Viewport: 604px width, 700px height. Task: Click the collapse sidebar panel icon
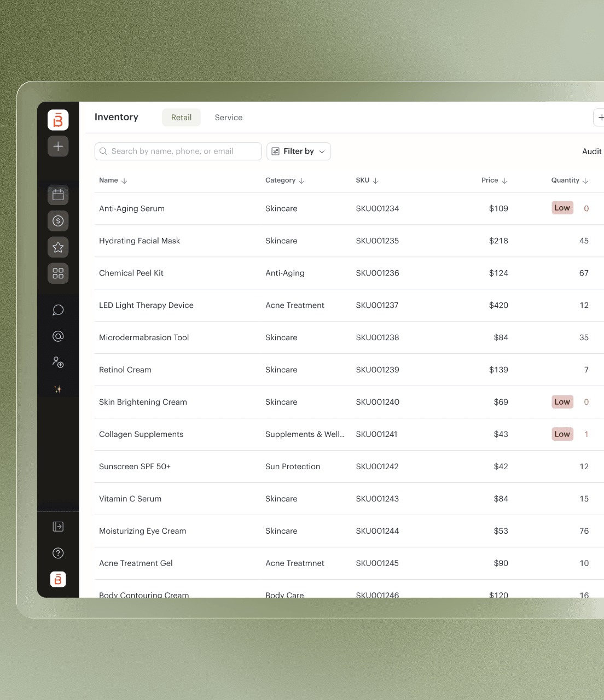point(58,527)
